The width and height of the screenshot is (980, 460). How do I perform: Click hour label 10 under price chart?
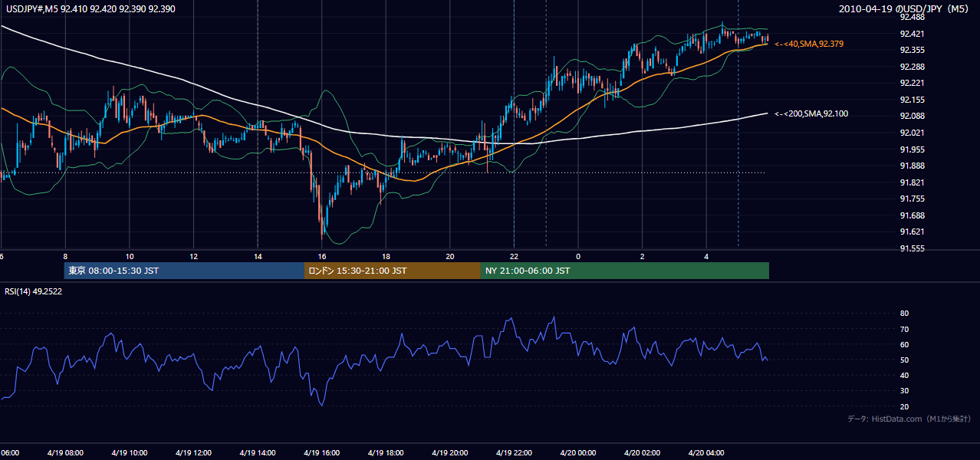click(130, 257)
